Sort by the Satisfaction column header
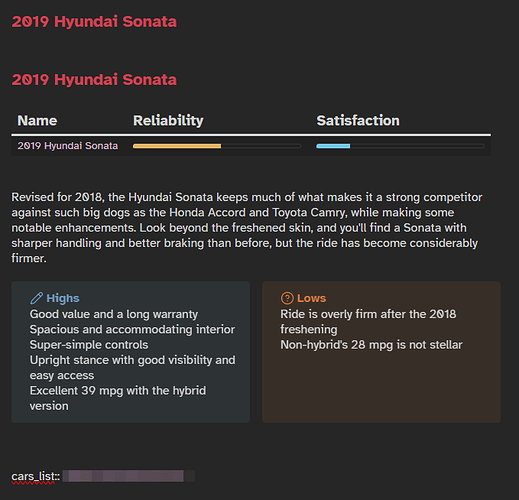 358,120
